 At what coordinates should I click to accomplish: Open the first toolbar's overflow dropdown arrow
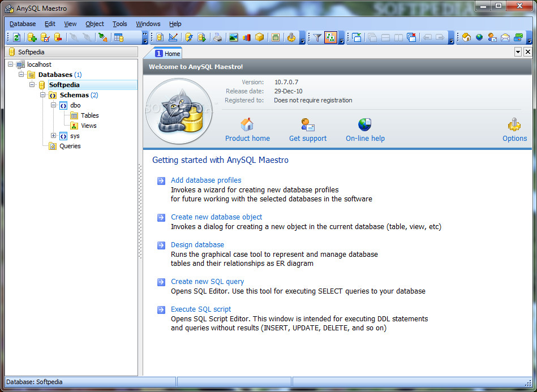(145, 37)
